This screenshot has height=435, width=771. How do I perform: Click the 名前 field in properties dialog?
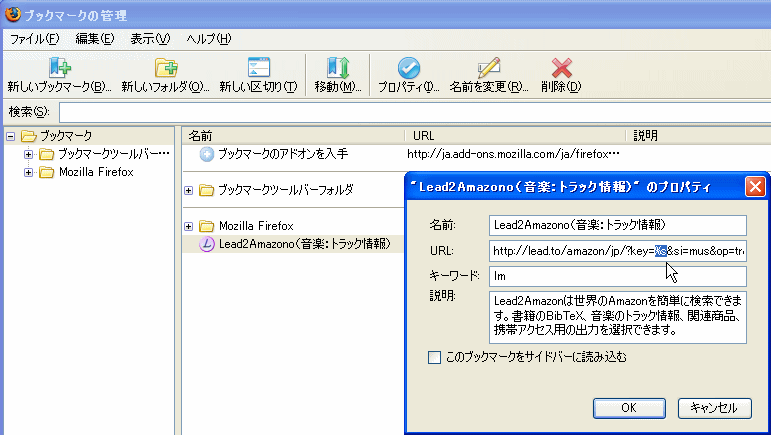tap(618, 225)
